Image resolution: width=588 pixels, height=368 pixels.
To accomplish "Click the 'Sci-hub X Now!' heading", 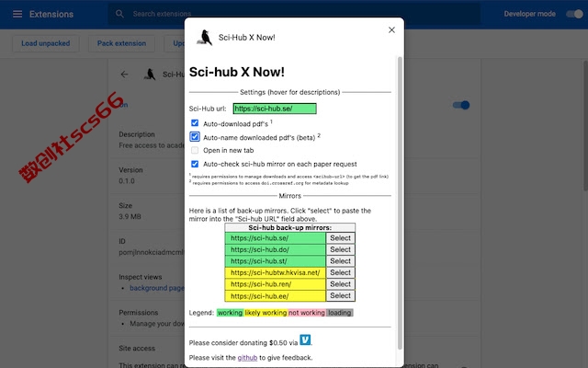I will click(x=237, y=72).
